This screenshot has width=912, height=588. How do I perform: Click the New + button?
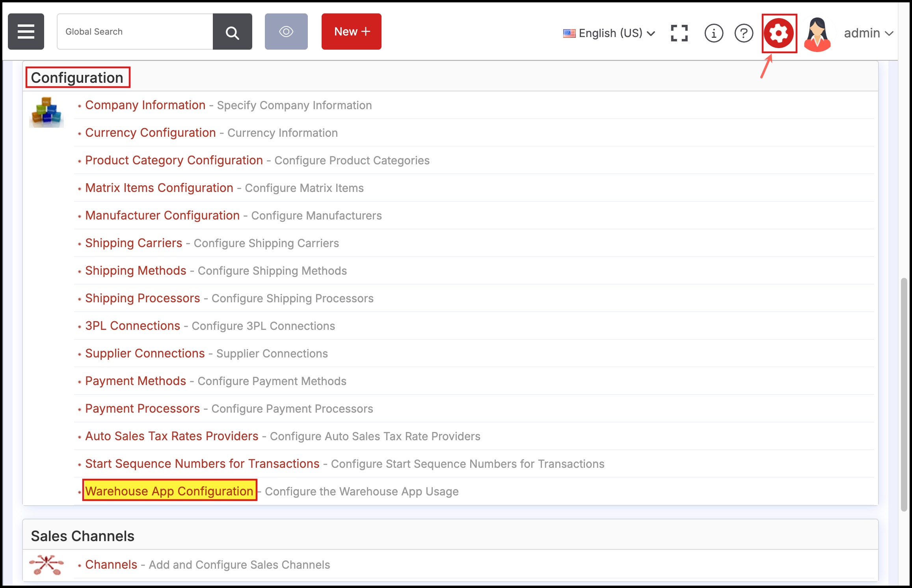tap(351, 32)
